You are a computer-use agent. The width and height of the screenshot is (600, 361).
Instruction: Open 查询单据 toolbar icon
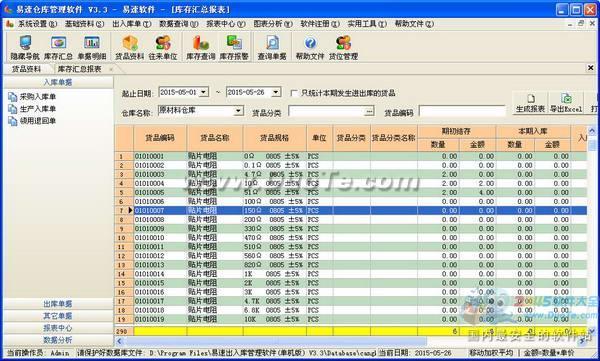[272, 47]
